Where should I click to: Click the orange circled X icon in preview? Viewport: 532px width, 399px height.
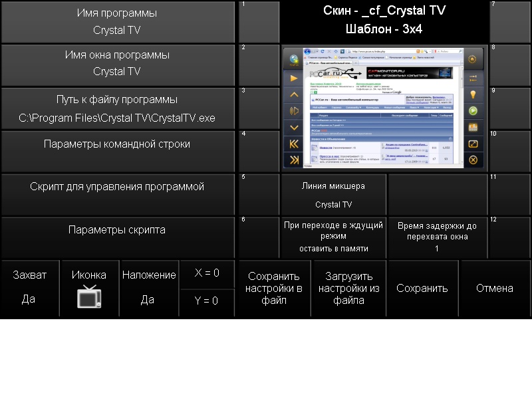click(473, 160)
